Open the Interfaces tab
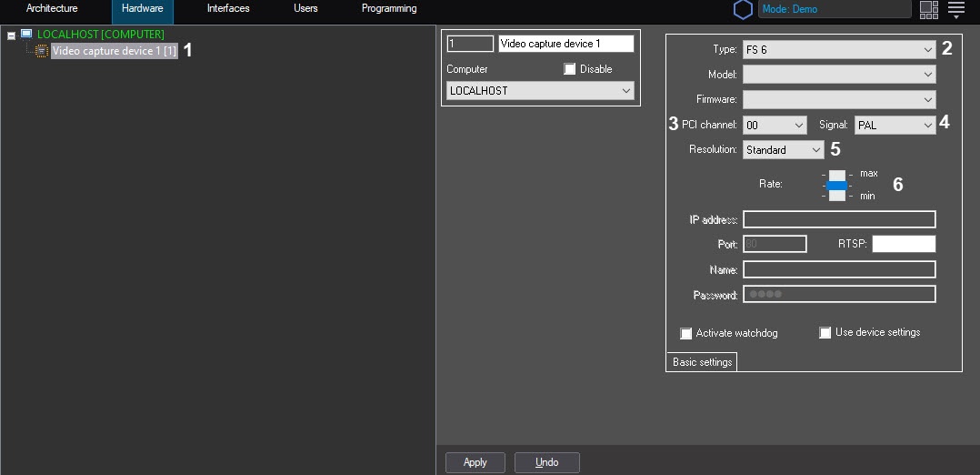The width and height of the screenshot is (980, 475). coord(228,9)
